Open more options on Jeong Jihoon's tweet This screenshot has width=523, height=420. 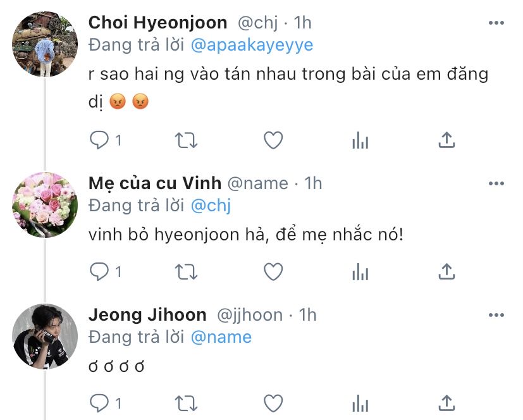tap(496, 314)
